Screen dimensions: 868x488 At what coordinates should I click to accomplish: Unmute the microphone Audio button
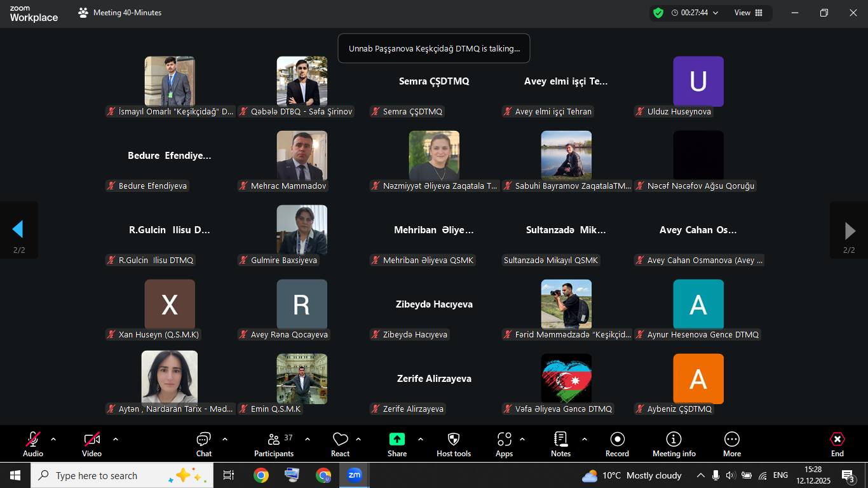(33, 444)
